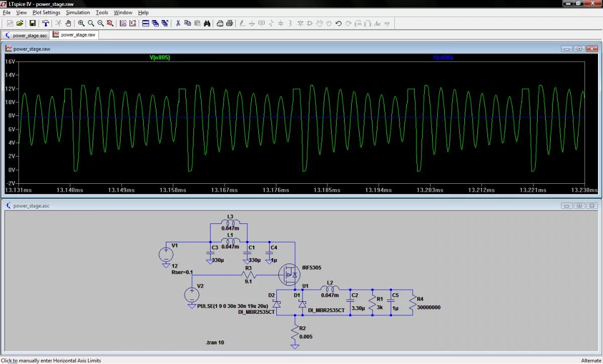Click the V(n005) green trace label
Image resolution: width=603 pixels, height=364 pixels.
pos(160,58)
